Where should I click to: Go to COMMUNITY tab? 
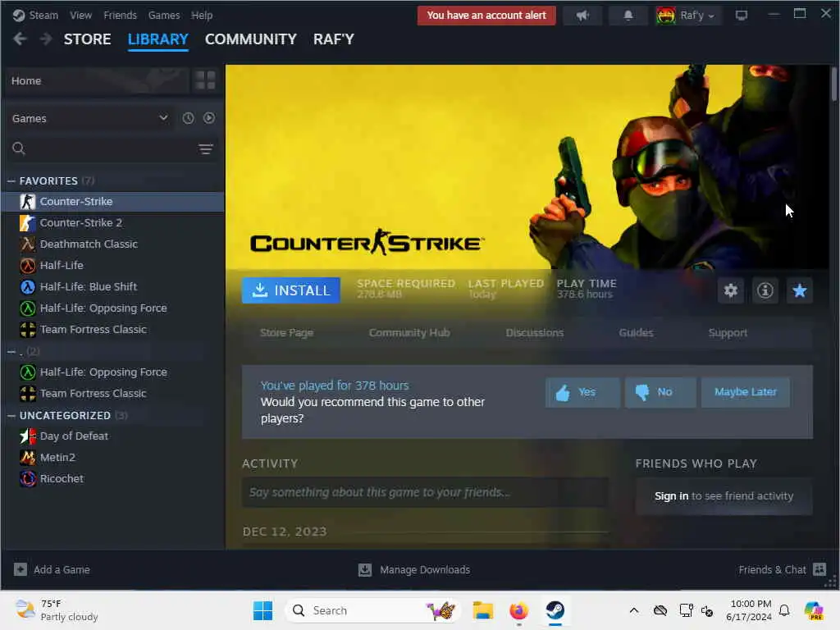[x=251, y=39]
